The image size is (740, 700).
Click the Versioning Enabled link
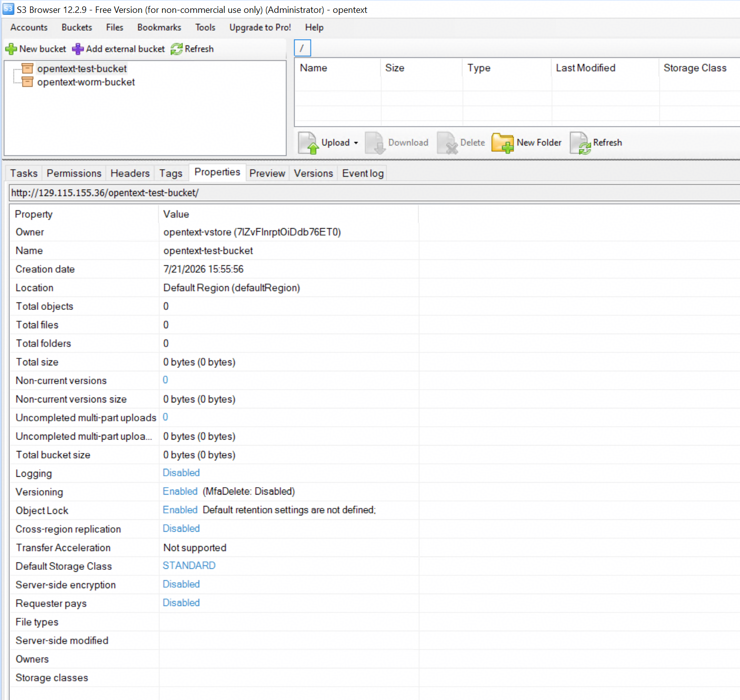pos(180,491)
